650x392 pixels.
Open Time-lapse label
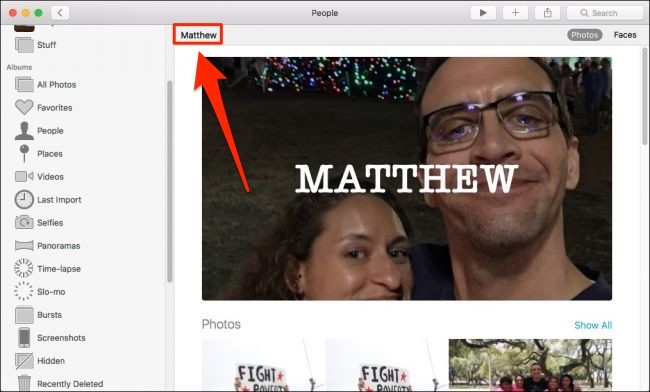[x=59, y=269]
